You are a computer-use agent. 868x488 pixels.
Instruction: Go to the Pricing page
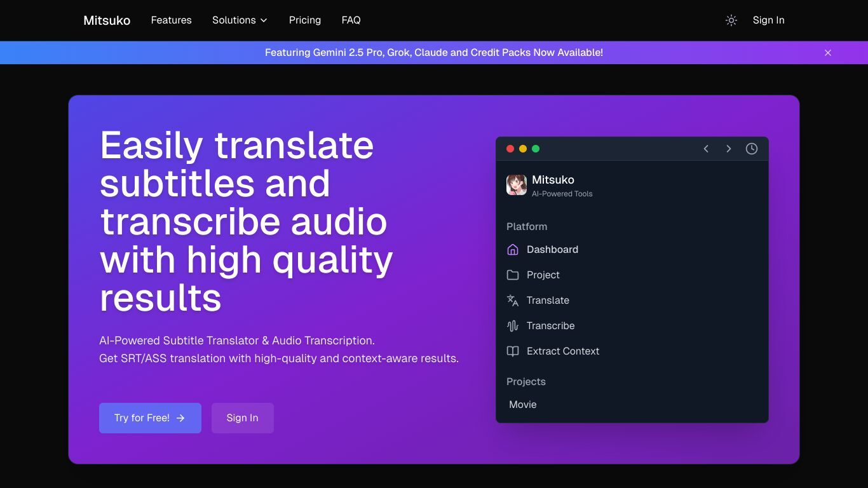coord(305,20)
